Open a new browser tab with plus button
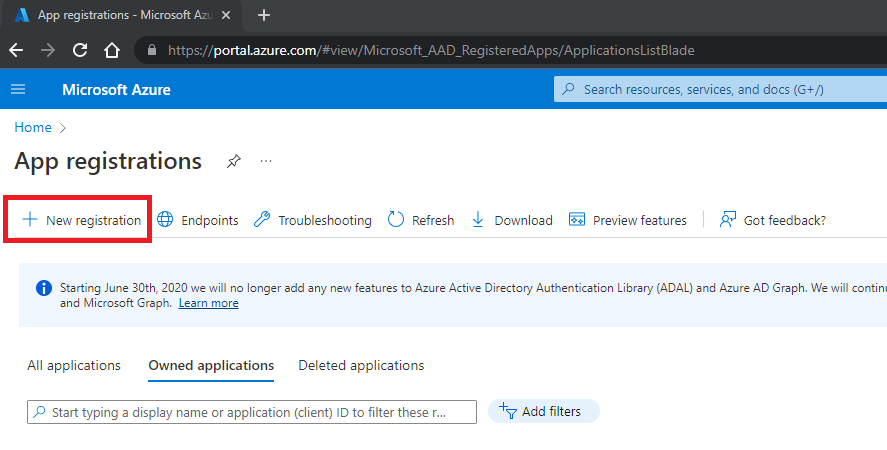The image size is (887, 450). coord(264,15)
